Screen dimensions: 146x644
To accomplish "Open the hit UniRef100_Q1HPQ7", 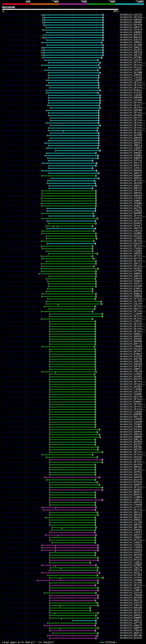I will point(131,490).
